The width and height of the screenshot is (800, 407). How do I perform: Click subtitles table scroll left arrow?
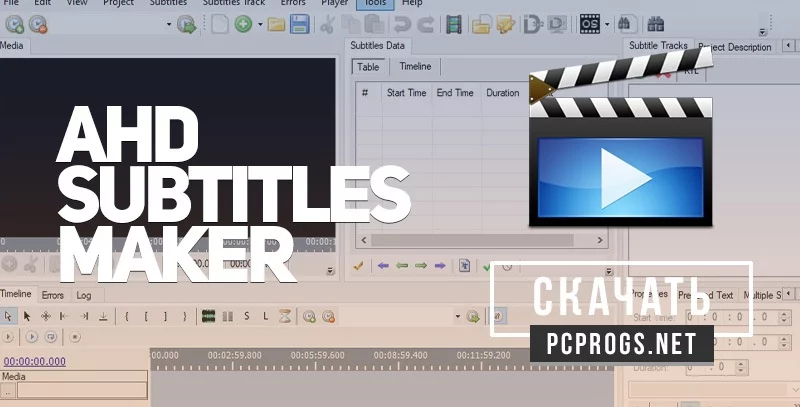coord(364,240)
